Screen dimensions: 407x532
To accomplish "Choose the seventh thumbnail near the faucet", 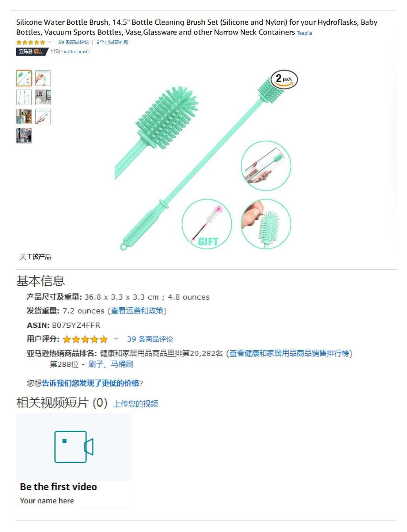I will pos(24,136).
